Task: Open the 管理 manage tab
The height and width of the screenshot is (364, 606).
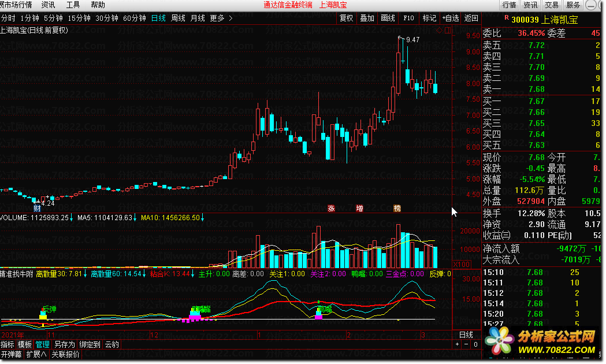Action: pyautogui.click(x=43, y=344)
